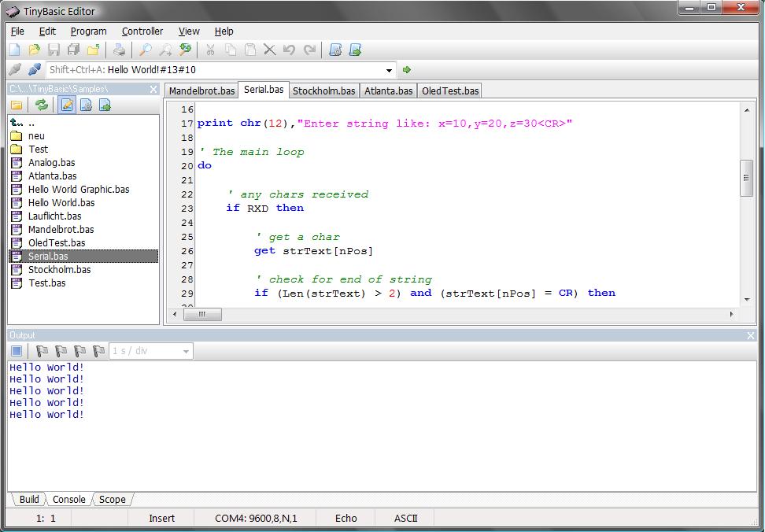Open the '1 s / div' dropdown
Viewport: 765px width, 532px height.
pyautogui.click(x=186, y=351)
